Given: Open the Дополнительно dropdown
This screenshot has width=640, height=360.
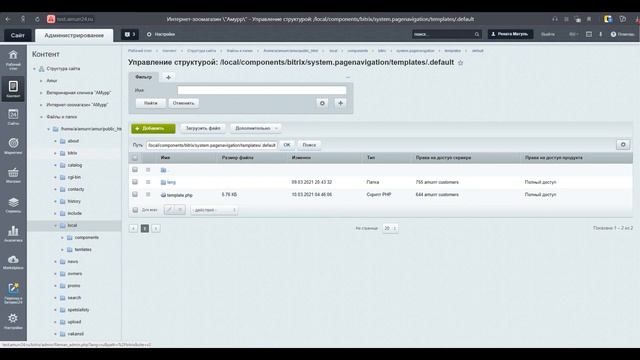Looking at the screenshot, I should coord(256,128).
